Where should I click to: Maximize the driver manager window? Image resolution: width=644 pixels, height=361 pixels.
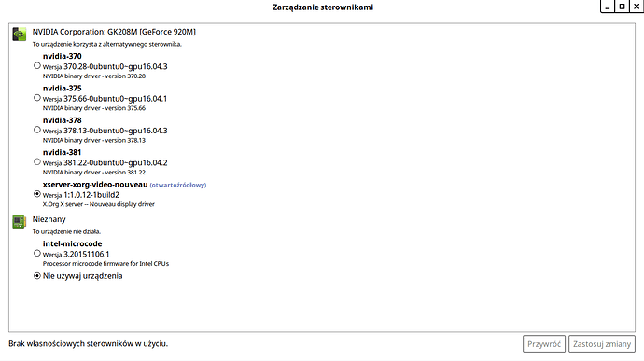pyautogui.click(x=622, y=7)
